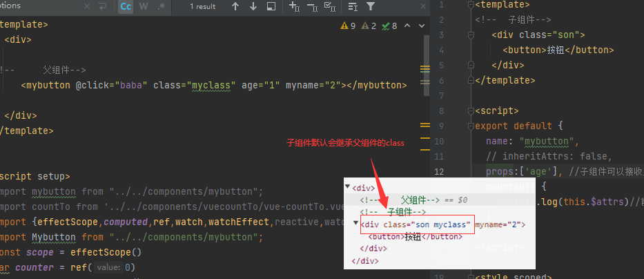Open search filter options
644x279 pixels.
(371, 7)
